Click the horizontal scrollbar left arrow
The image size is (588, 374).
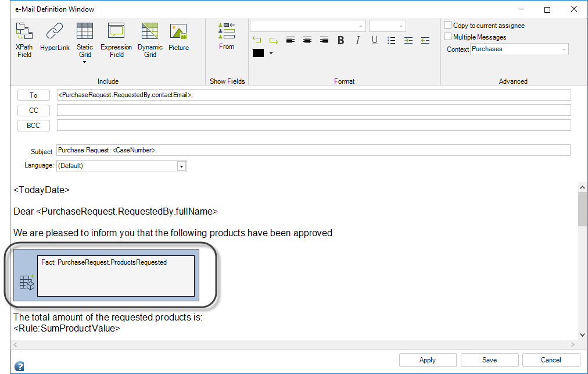click(15, 344)
